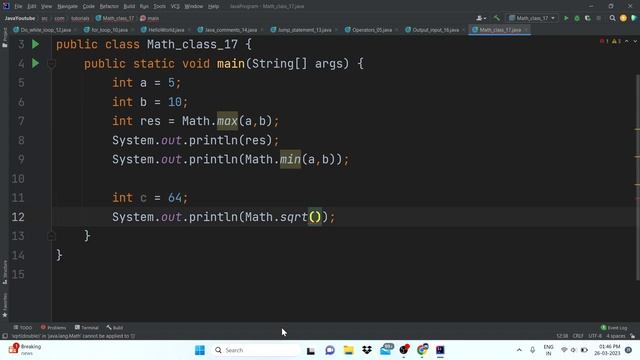This screenshot has height=360, width=640.
Task: Switch to HelloWorld.java tab
Action: point(166,30)
